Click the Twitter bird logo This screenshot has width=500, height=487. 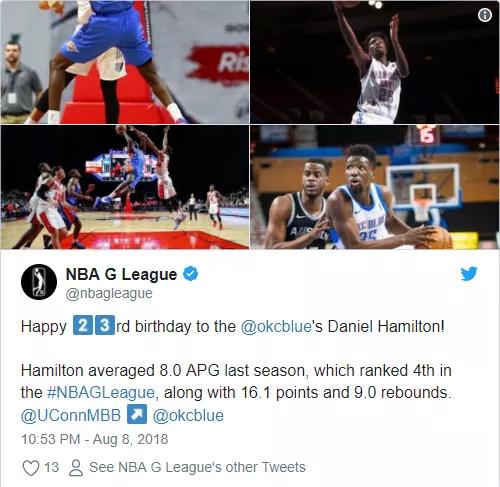(x=469, y=274)
